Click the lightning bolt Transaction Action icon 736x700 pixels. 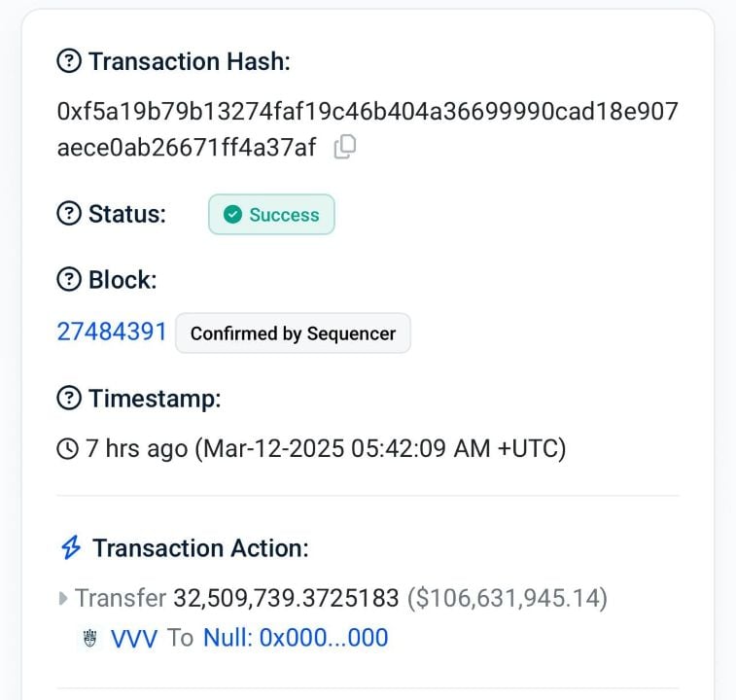coord(71,547)
